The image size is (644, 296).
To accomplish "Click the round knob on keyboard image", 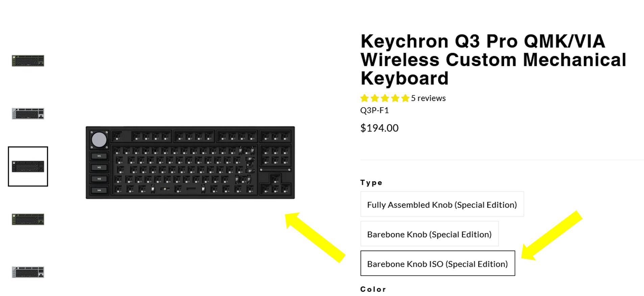I will [99, 140].
